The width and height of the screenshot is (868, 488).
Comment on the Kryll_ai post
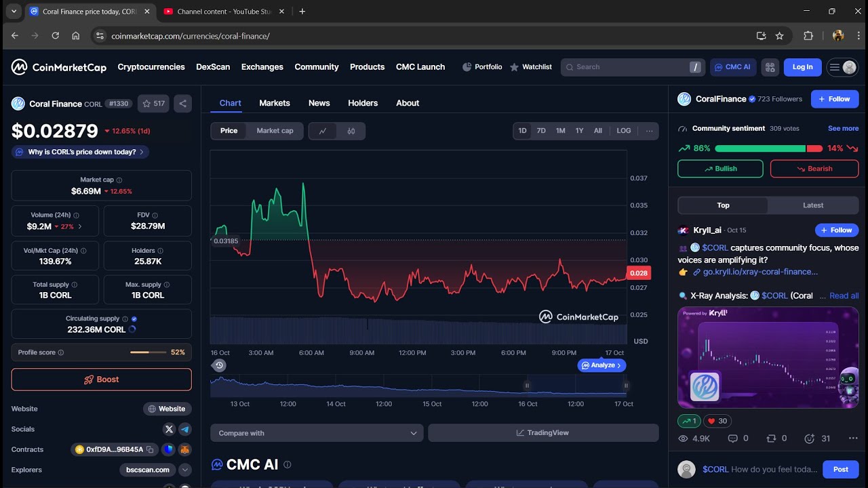pyautogui.click(x=738, y=439)
